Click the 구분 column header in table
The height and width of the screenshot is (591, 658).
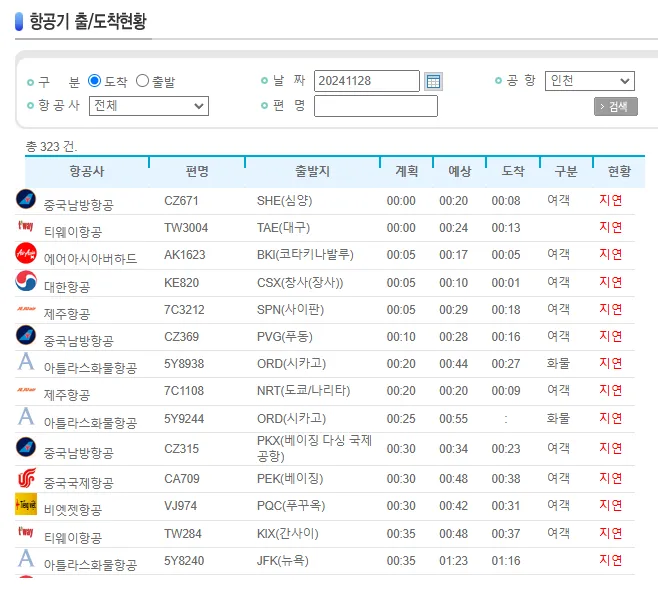coord(566,171)
